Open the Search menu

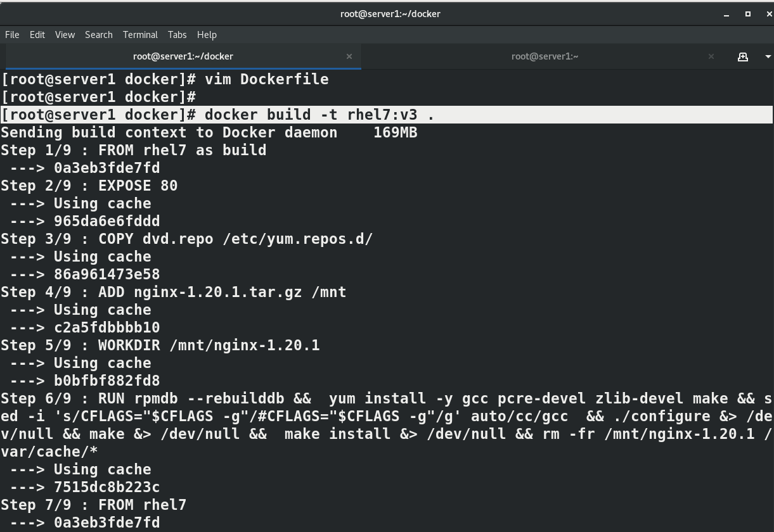pyautogui.click(x=99, y=35)
